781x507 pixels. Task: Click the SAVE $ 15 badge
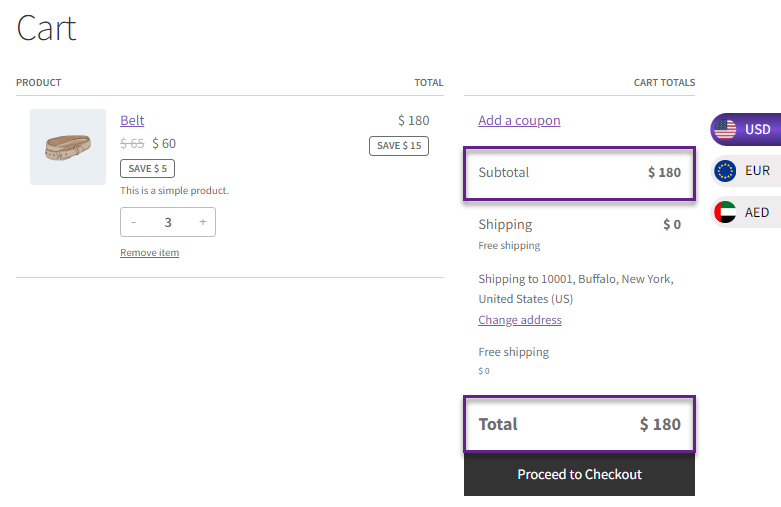point(399,146)
